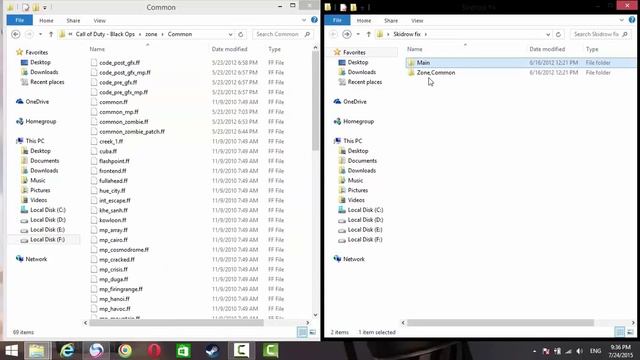Open File Explorer from the taskbar
Viewport: 640px width, 360px height.
coord(38,351)
